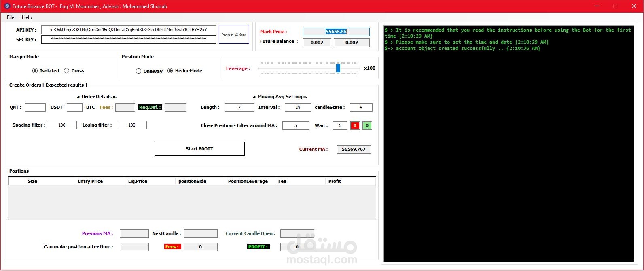Click the Current Candle Open field
The height and width of the screenshot is (271, 644).
click(x=297, y=233)
